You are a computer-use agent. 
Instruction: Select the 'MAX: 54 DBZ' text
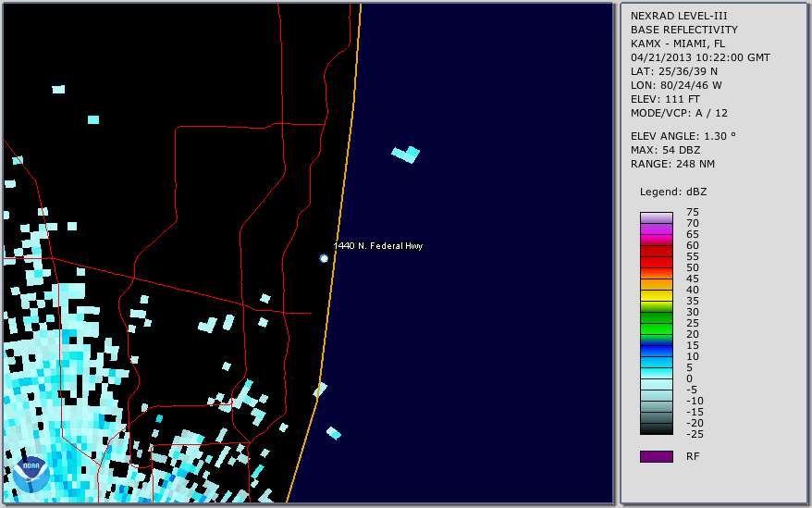point(666,150)
